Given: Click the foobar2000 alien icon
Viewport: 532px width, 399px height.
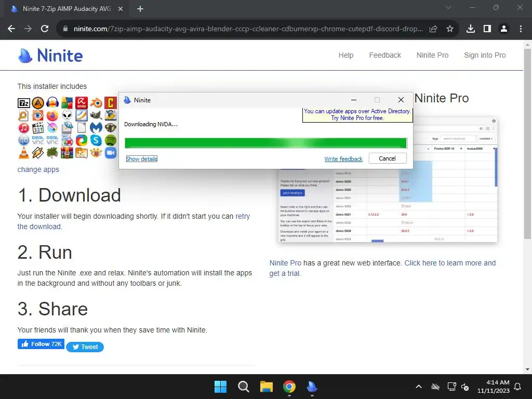Looking at the screenshot, I should [67, 115].
